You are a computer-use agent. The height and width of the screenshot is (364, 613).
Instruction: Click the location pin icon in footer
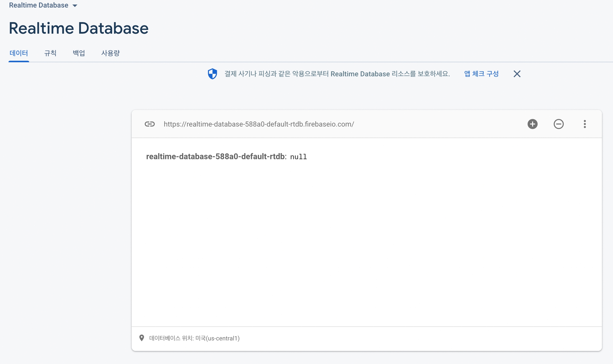point(142,338)
